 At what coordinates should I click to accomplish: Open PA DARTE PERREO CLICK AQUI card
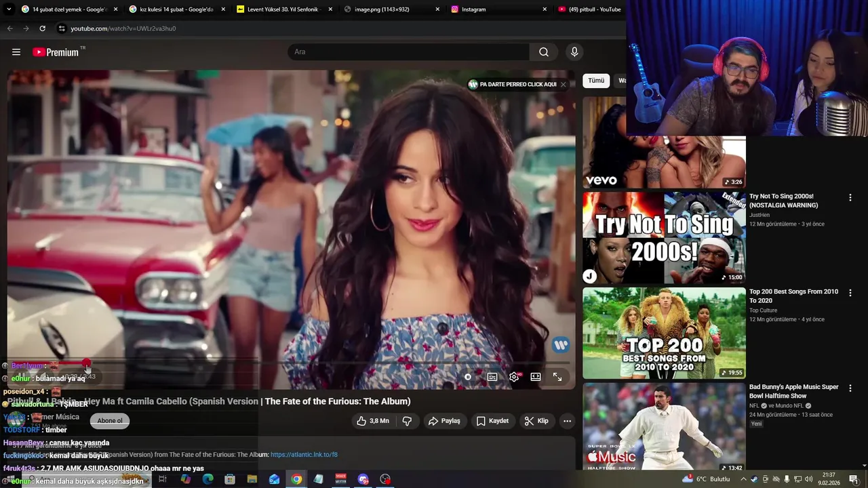513,85
